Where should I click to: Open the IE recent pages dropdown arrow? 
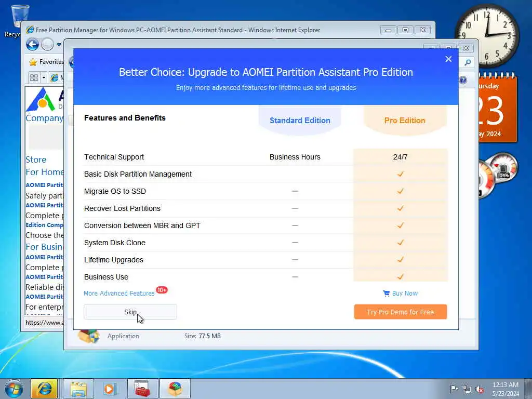point(59,45)
